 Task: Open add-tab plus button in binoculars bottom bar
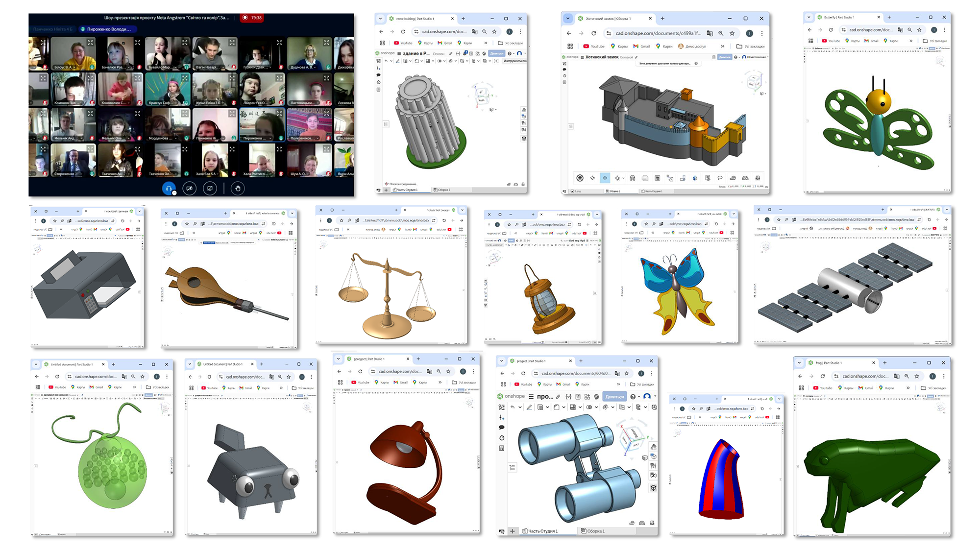point(513,531)
